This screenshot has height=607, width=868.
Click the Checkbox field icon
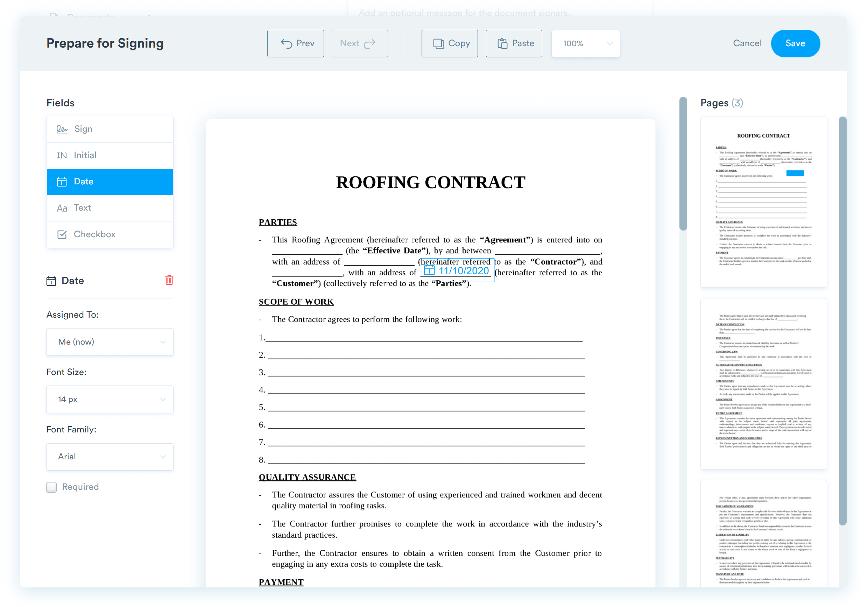[62, 234]
